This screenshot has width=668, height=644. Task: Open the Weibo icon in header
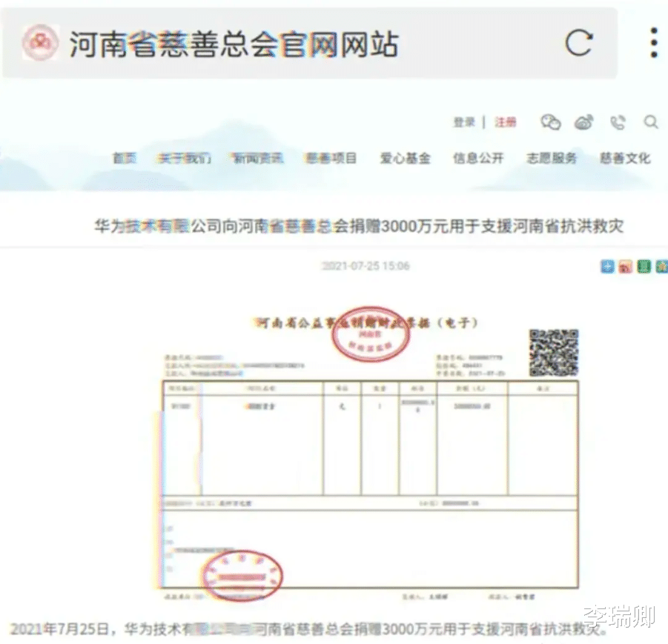tap(584, 123)
